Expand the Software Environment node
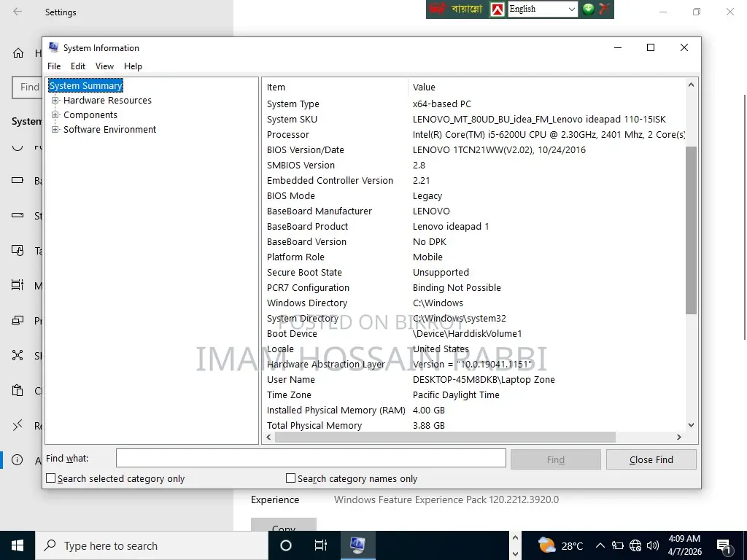Image resolution: width=747 pixels, height=560 pixels. [55, 130]
